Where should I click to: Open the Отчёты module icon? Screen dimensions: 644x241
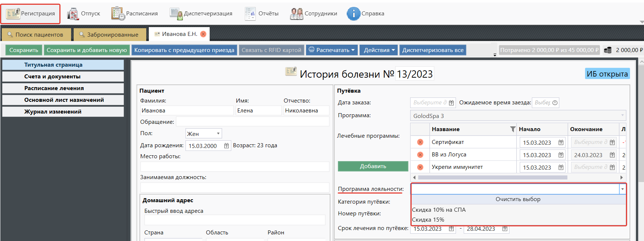[250, 14]
